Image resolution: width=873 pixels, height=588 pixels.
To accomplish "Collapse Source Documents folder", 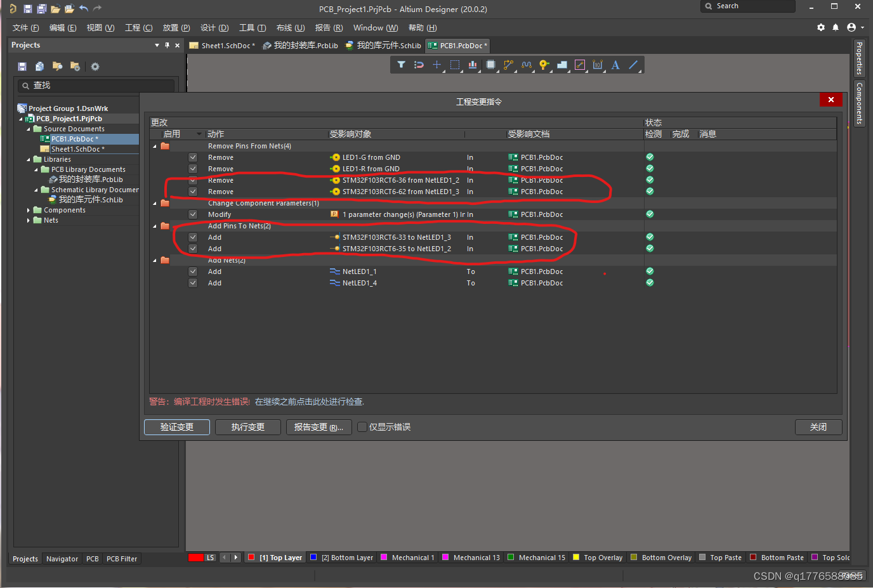I will 29,129.
